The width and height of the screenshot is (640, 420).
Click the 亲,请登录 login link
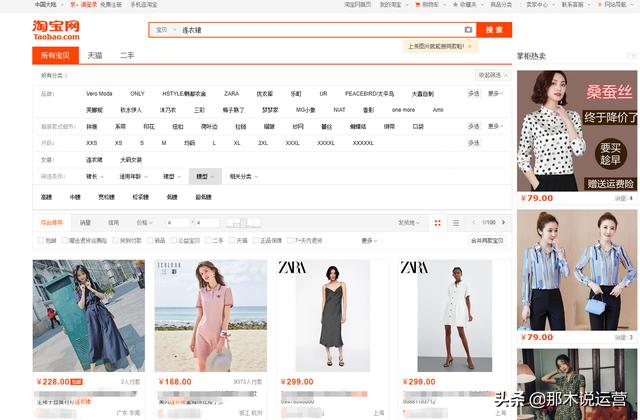point(84,5)
